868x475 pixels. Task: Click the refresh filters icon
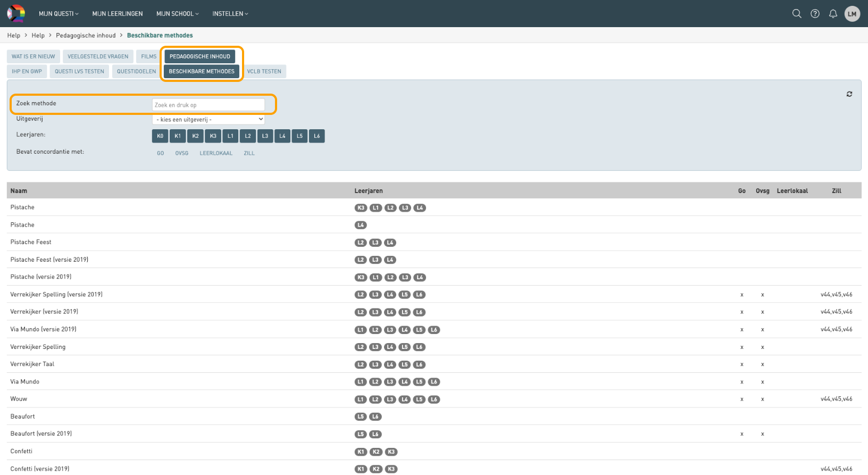[x=849, y=94]
